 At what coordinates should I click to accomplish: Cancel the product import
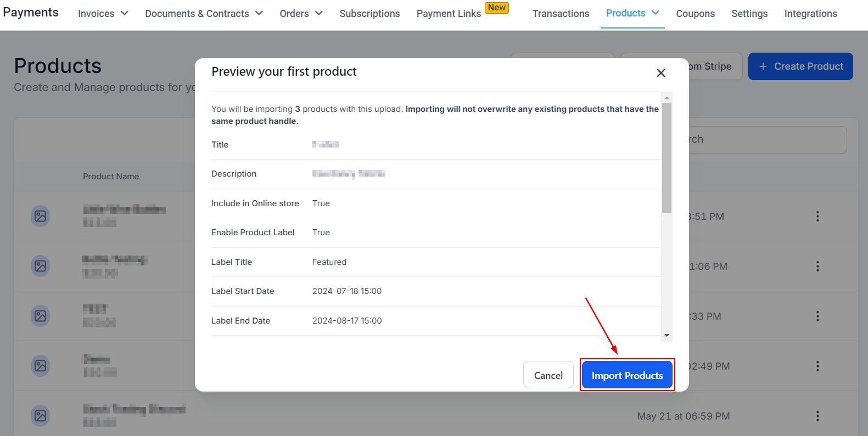click(x=548, y=375)
